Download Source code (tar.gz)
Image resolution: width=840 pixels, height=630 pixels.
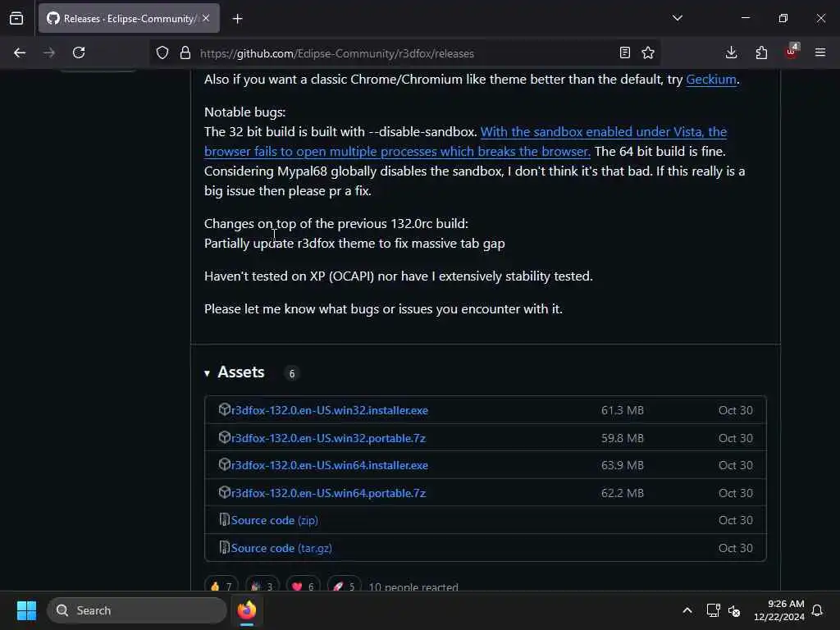(281, 549)
